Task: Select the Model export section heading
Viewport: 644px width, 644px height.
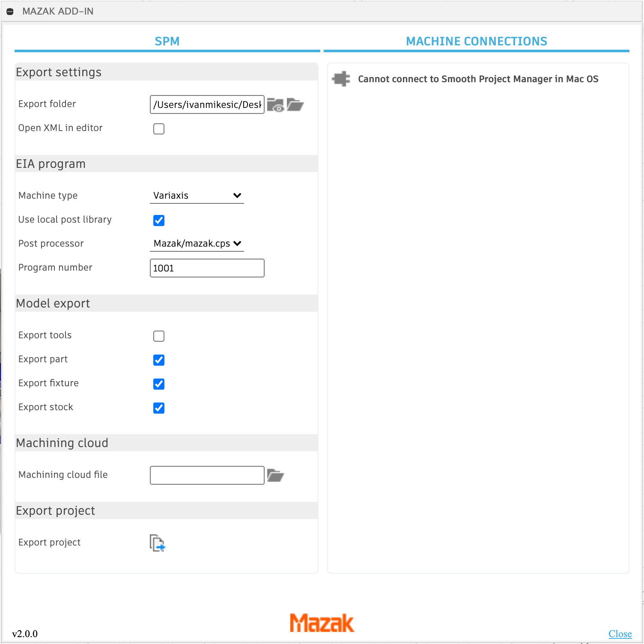Action: tap(167, 303)
